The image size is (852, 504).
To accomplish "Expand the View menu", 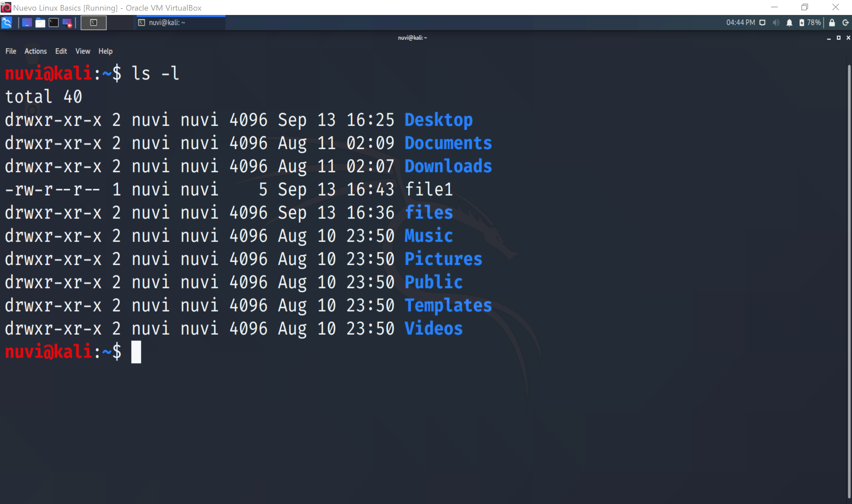I will [x=83, y=51].
